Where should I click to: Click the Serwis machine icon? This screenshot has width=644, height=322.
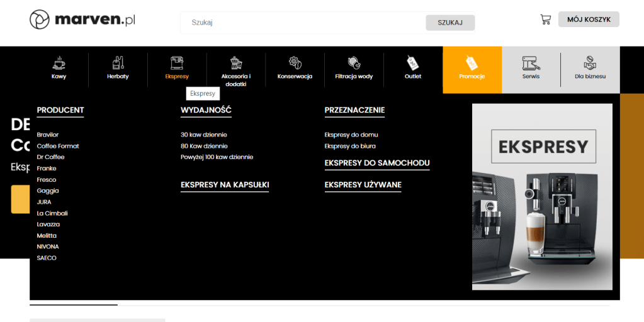coord(531,63)
